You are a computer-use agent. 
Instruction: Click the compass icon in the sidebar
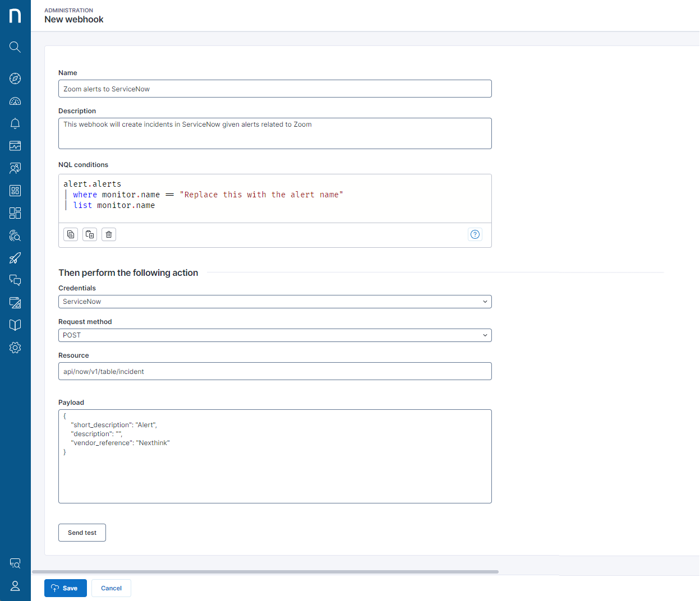(15, 78)
